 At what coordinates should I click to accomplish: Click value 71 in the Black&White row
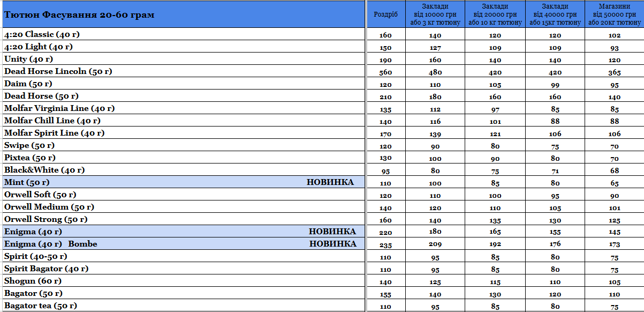point(555,171)
